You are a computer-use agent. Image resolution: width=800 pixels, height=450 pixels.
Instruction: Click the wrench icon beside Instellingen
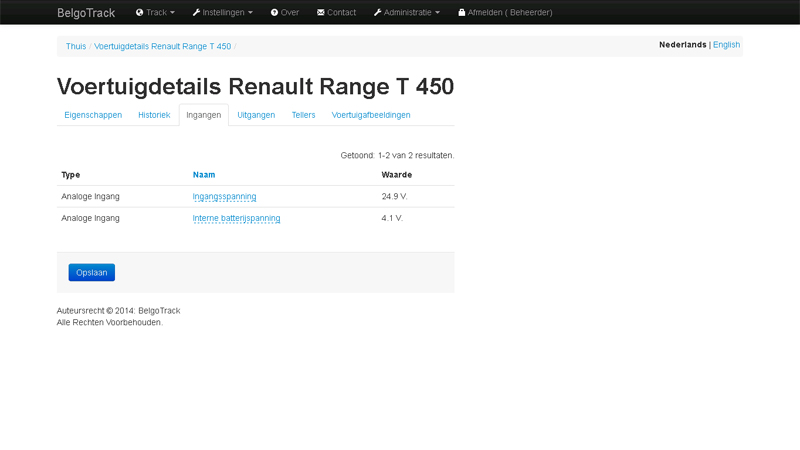pos(196,12)
